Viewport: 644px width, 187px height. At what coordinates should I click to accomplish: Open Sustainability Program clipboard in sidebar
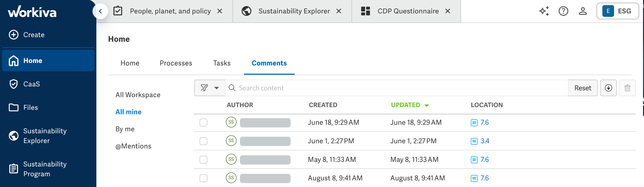(14, 169)
